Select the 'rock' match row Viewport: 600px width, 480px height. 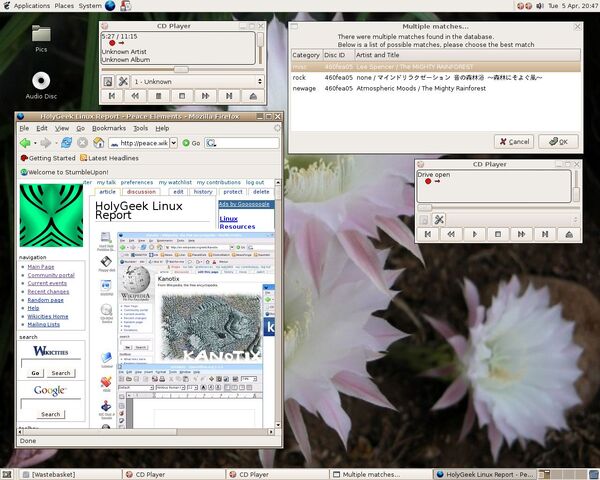point(436,78)
